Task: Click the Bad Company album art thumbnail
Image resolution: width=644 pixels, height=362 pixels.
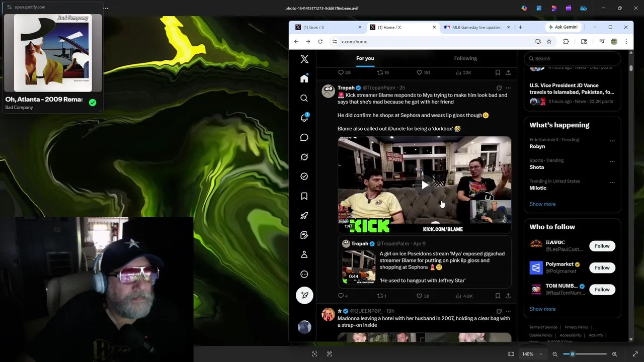Action: click(53, 53)
